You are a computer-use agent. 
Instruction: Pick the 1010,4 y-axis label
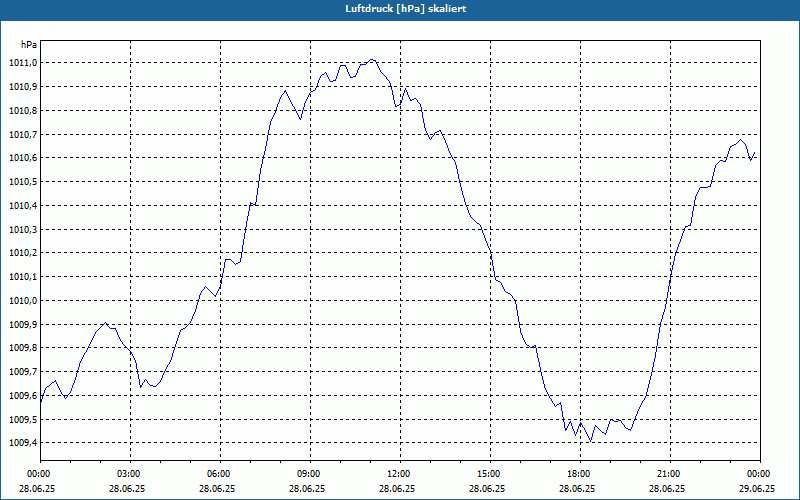pyautogui.click(x=23, y=206)
